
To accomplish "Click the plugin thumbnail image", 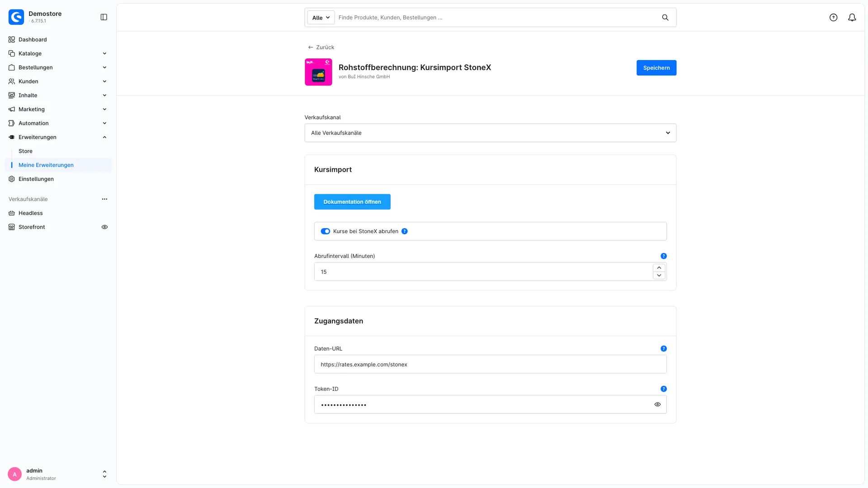I will coord(318,72).
